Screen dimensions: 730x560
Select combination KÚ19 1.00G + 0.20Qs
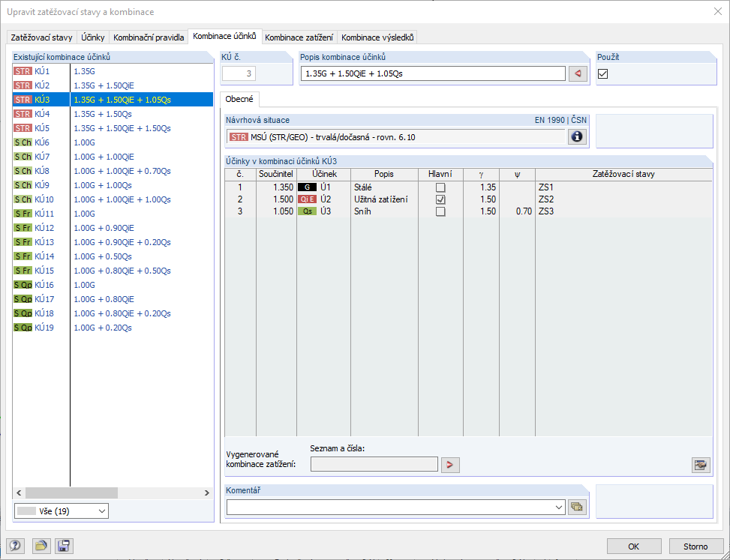[113, 328]
